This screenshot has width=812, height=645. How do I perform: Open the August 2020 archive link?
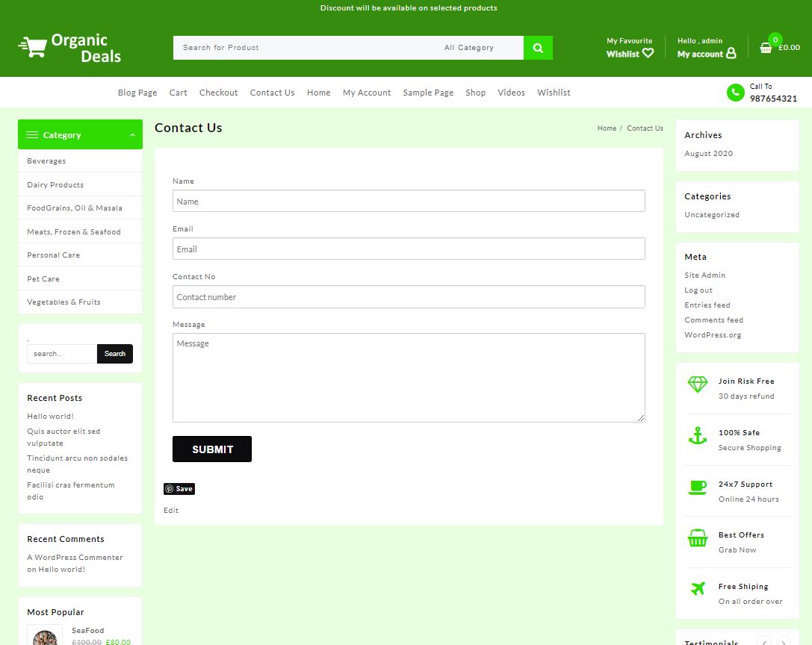[x=708, y=154]
